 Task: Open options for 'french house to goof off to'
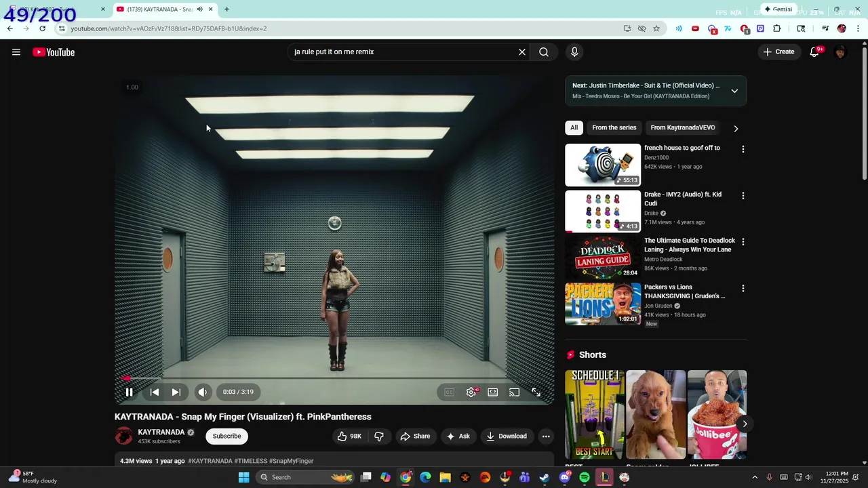[x=743, y=149]
